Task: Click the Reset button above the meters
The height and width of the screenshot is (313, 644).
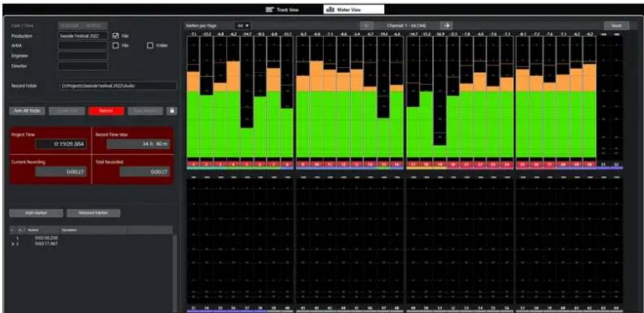Action: (x=617, y=26)
